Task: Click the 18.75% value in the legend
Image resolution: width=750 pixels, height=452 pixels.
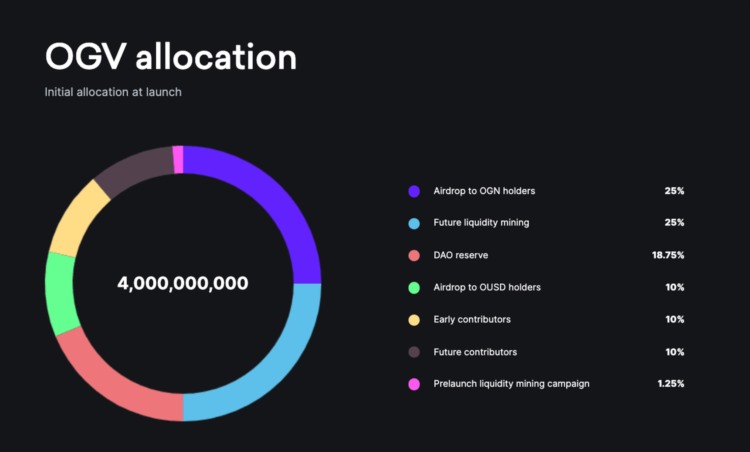Action: 668,255
